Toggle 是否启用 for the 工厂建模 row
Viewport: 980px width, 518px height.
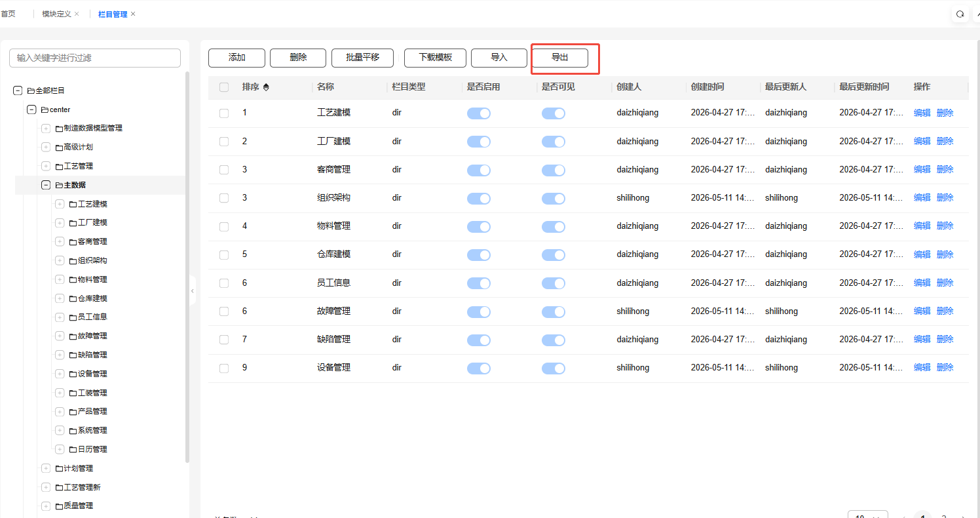(479, 142)
